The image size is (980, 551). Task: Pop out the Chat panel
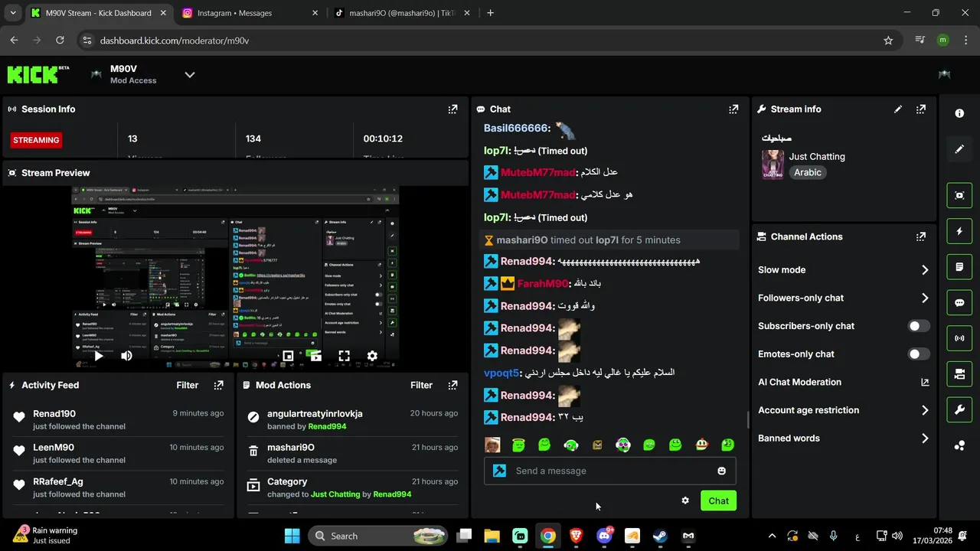(x=733, y=109)
